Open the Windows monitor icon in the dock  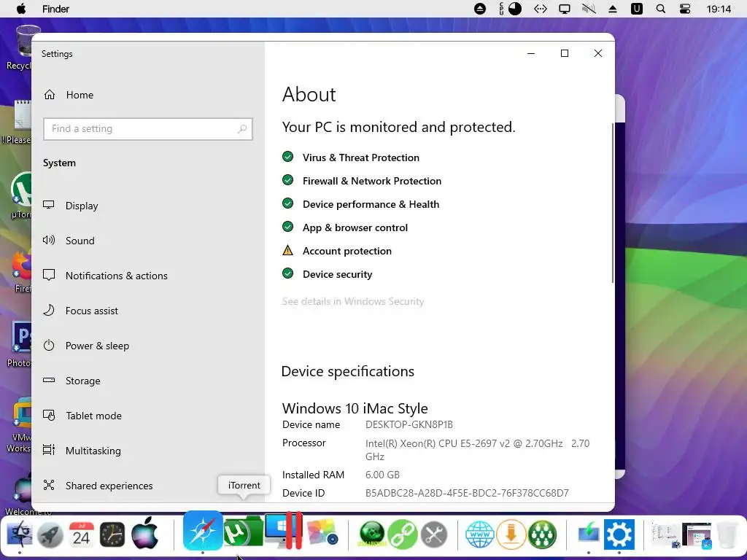point(283,531)
